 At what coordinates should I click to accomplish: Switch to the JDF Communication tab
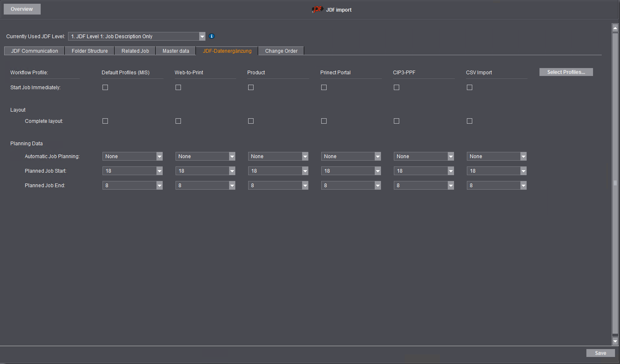click(x=34, y=51)
